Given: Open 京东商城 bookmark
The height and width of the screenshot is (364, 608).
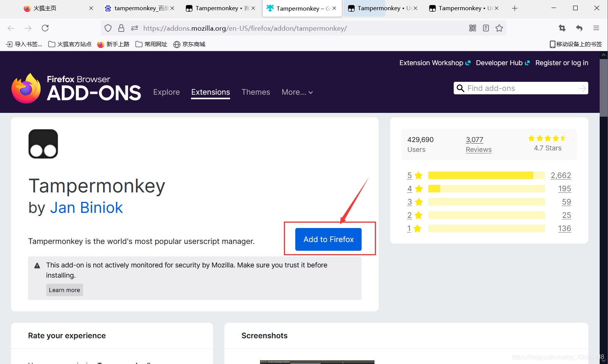Looking at the screenshot, I should (190, 44).
